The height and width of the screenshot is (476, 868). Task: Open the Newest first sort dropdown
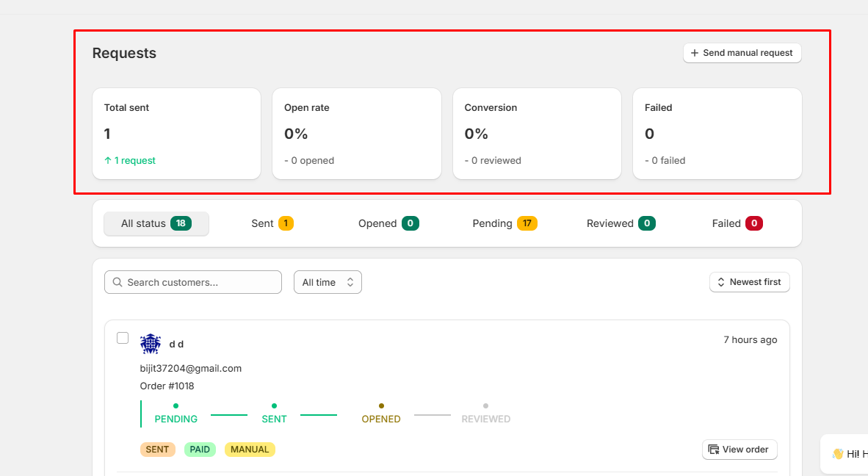tap(750, 282)
